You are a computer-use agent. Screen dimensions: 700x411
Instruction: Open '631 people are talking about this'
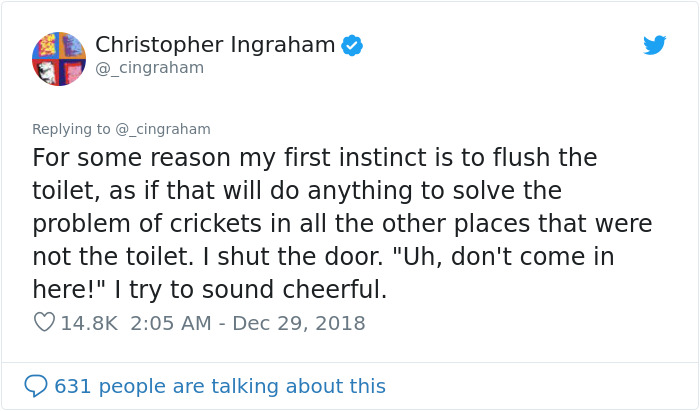point(220,386)
